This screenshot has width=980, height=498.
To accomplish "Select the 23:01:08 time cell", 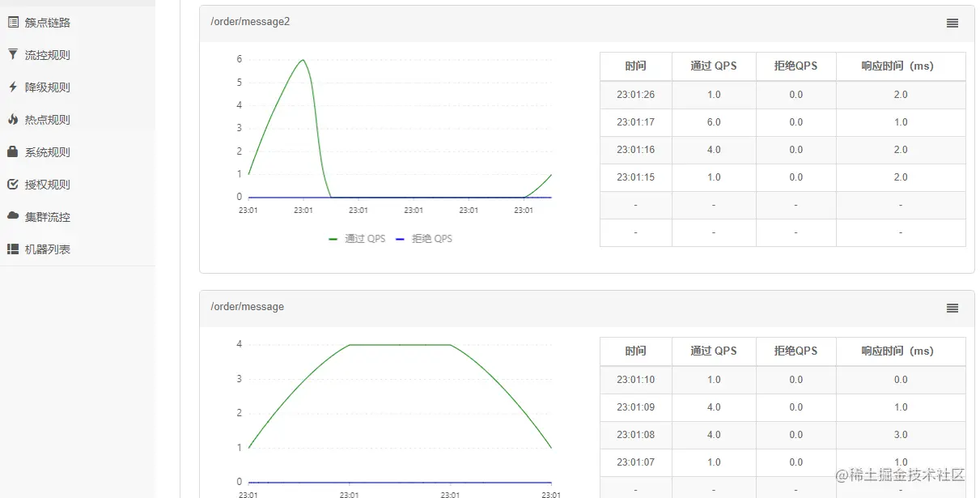I will click(x=636, y=435).
